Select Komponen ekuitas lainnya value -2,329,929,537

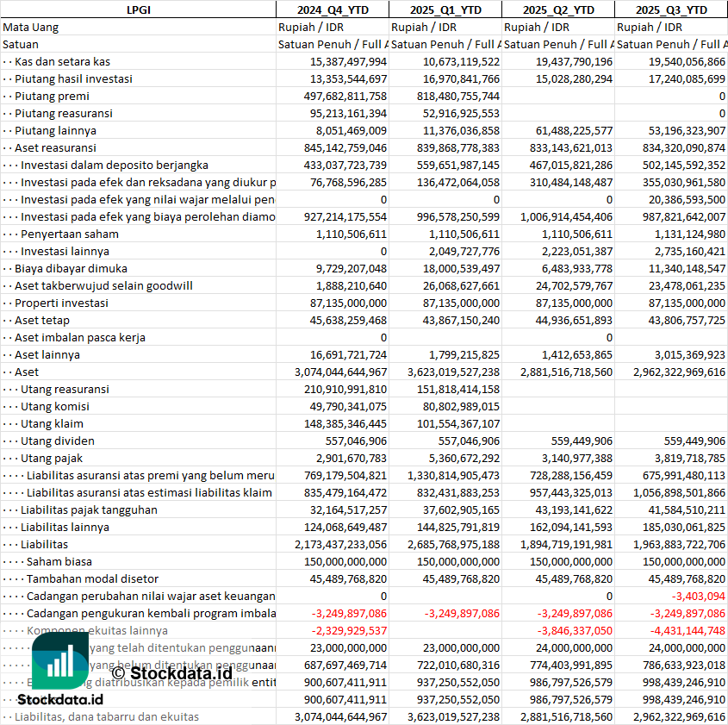(349, 630)
